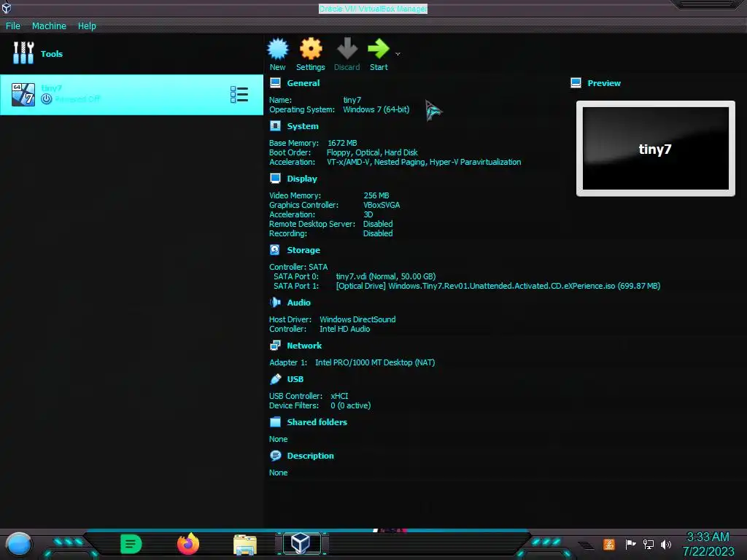Open File Explorer from the taskbar
Viewport: 747px width, 560px height.
(245, 545)
